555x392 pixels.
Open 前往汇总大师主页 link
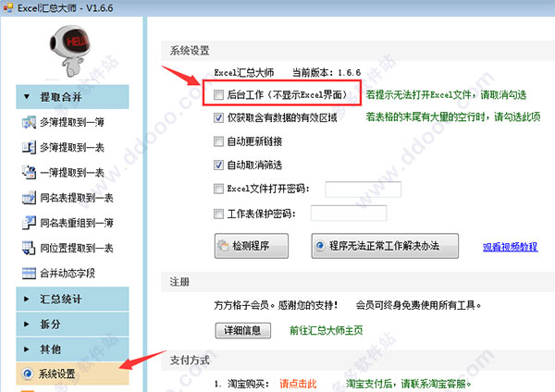pyautogui.click(x=326, y=330)
